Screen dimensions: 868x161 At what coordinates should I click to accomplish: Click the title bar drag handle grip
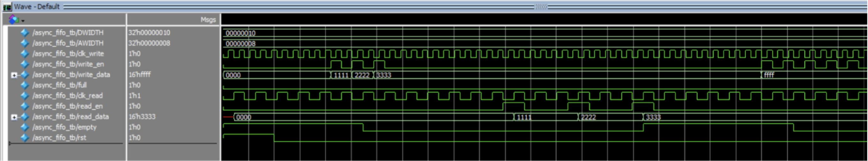[541, 6]
